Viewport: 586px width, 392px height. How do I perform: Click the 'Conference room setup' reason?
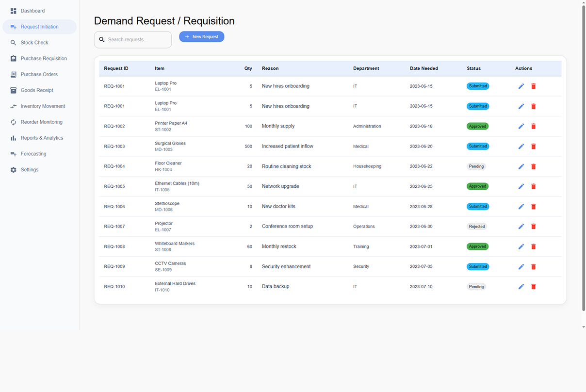coord(288,227)
